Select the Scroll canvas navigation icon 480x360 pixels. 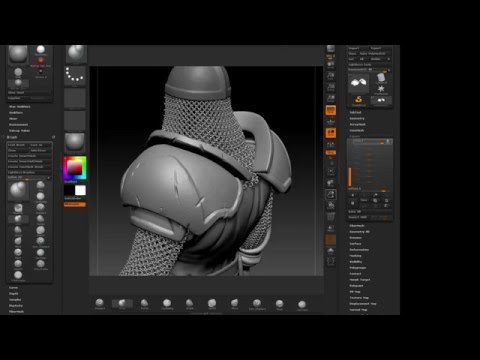331,64
